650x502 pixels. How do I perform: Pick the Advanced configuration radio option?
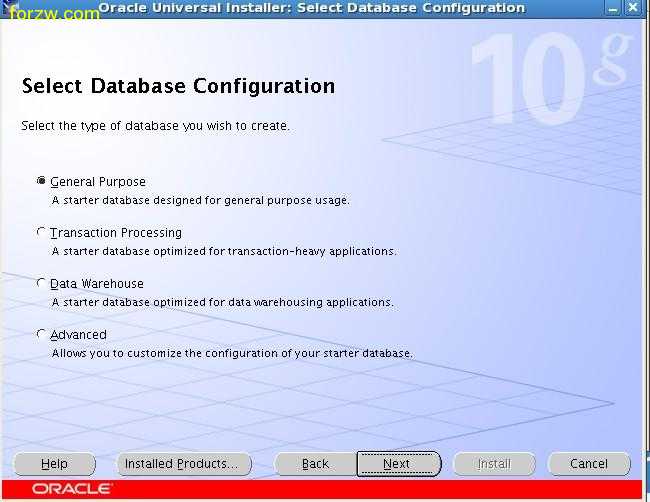coord(41,334)
